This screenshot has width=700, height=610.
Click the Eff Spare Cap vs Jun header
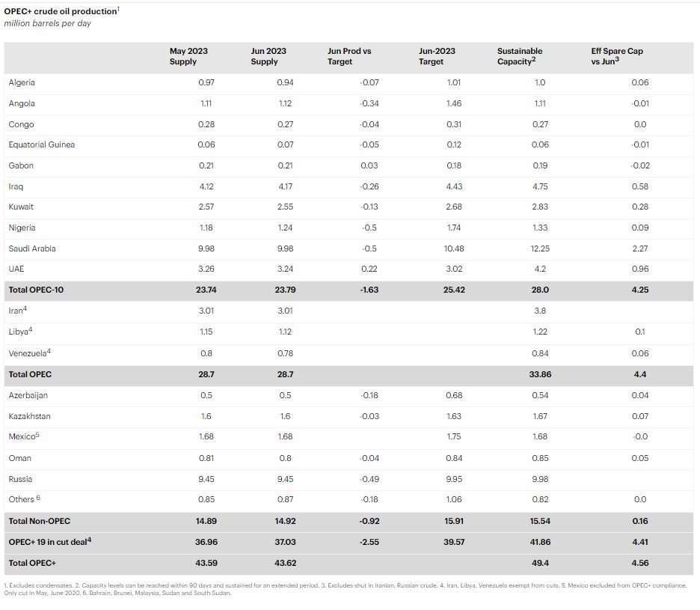(x=616, y=56)
